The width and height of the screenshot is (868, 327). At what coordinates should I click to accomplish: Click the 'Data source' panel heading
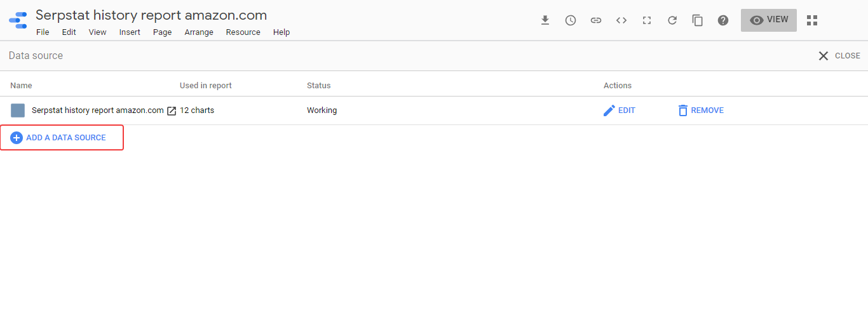coord(36,56)
